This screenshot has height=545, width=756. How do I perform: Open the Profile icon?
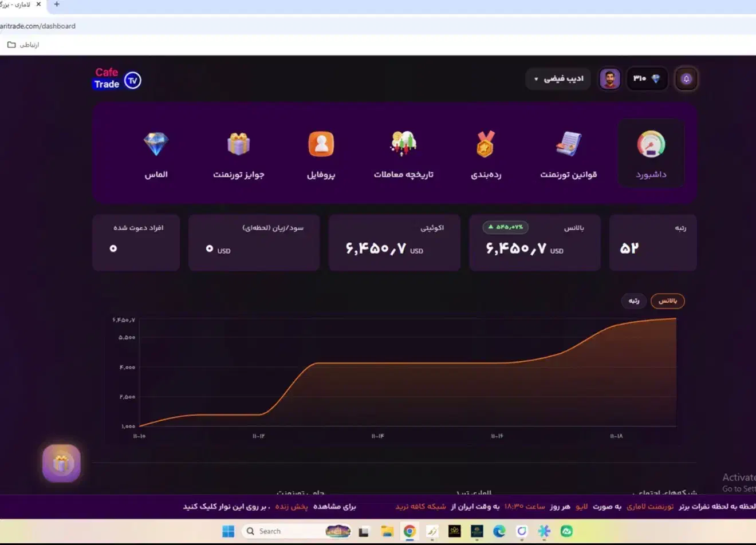[x=321, y=144]
